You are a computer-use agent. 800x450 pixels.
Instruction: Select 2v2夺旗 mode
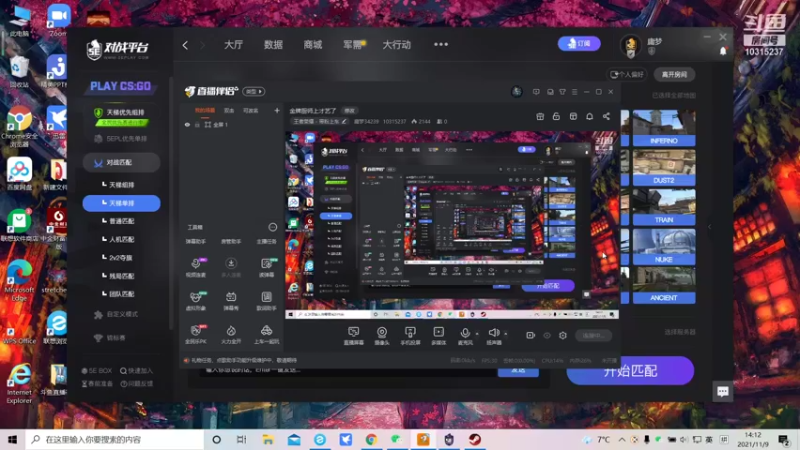(120, 258)
